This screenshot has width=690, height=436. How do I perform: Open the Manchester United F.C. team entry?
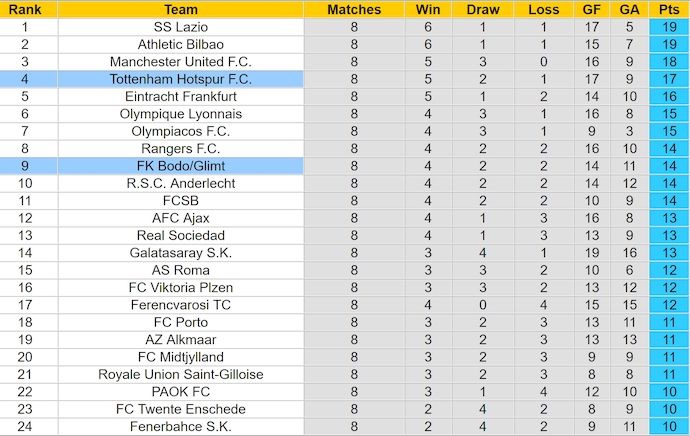181,62
